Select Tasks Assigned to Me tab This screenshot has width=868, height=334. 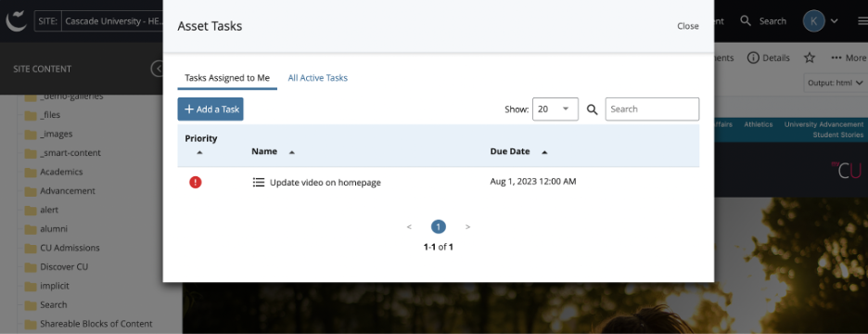[x=227, y=78]
